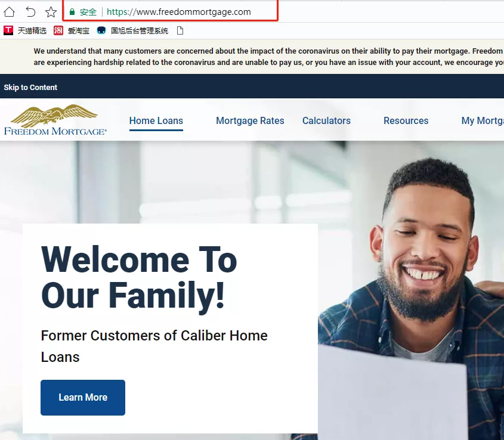Open the 国旭后台管理系统 bookmark
The height and width of the screenshot is (440, 504).
[132, 31]
